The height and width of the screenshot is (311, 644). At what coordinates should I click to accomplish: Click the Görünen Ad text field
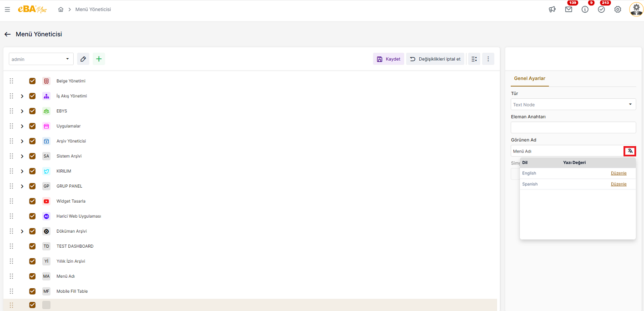coord(567,151)
